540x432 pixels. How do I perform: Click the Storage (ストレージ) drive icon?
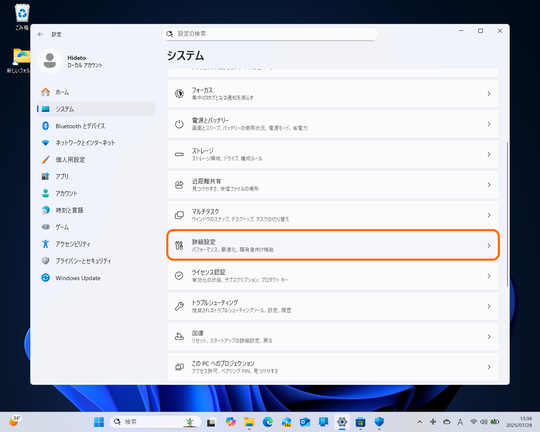click(x=179, y=154)
